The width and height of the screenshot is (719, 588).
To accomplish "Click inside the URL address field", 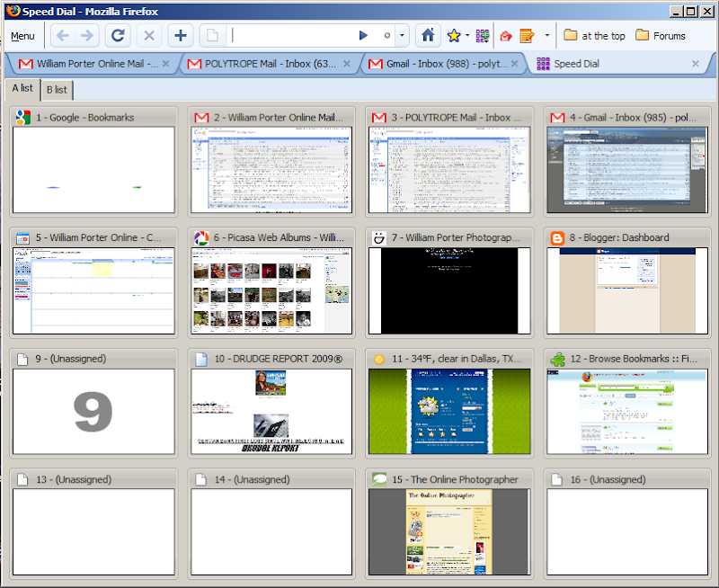I will pos(288,36).
